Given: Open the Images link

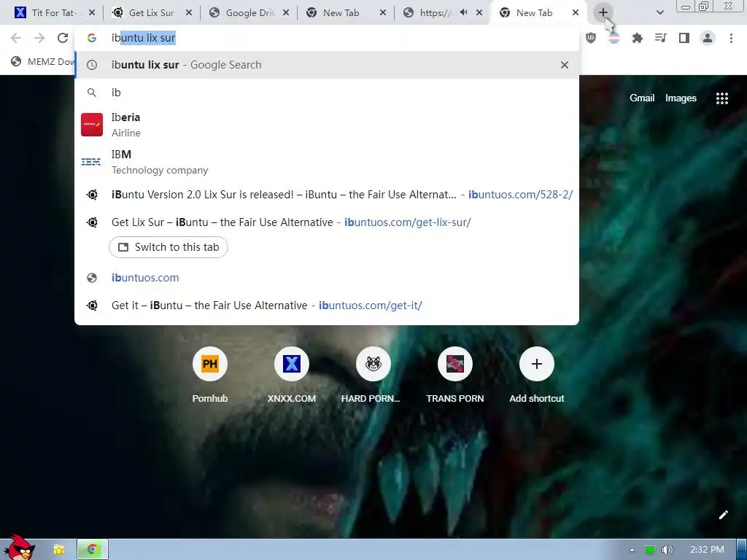Looking at the screenshot, I should click(x=681, y=98).
